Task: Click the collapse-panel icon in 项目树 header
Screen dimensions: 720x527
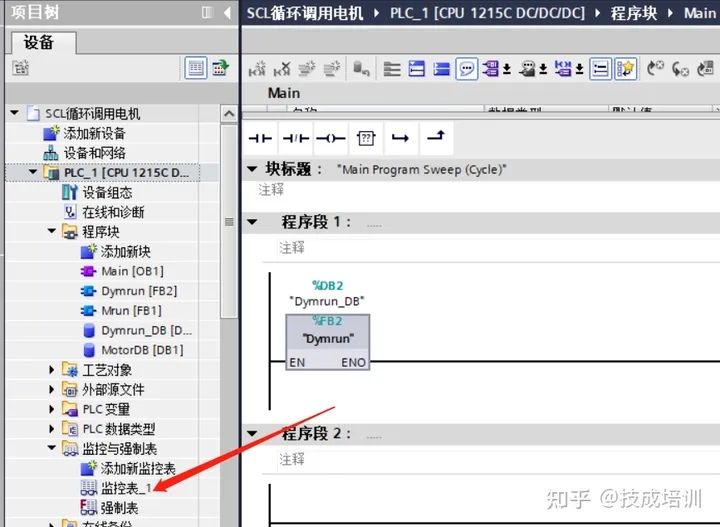Action: (x=208, y=12)
